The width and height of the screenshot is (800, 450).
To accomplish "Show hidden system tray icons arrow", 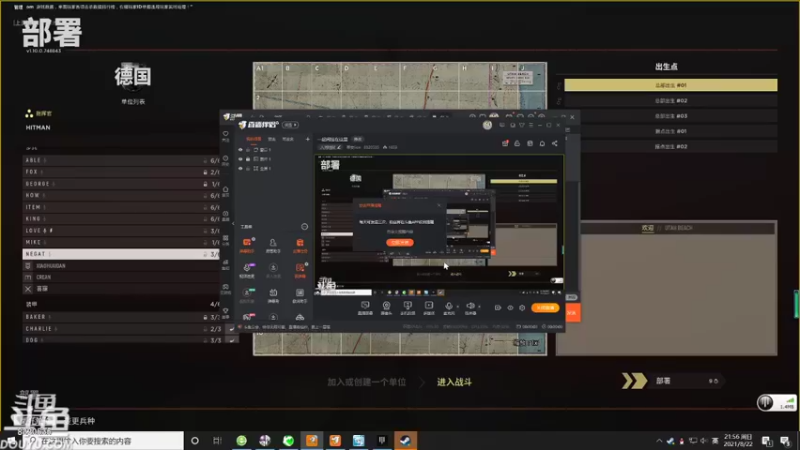I will coord(659,441).
